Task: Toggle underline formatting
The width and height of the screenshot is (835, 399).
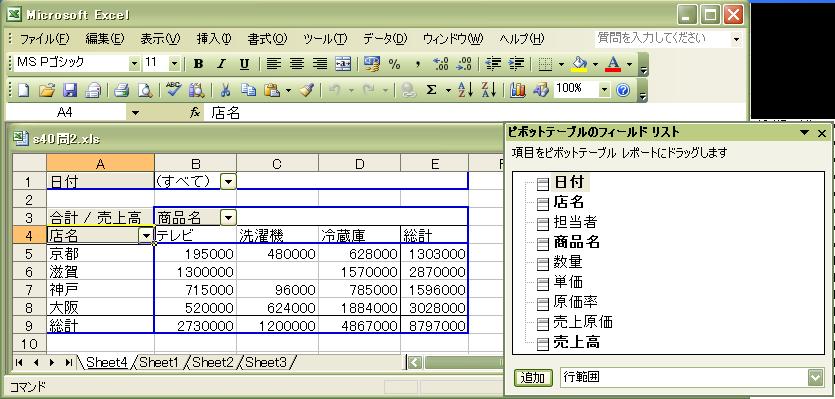Action: pos(244,64)
